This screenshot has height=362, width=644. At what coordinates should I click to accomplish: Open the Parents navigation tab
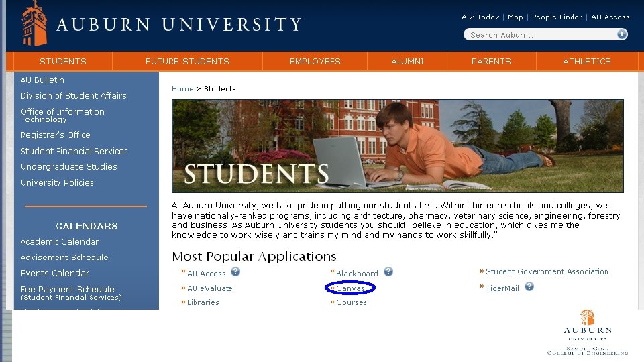point(491,62)
